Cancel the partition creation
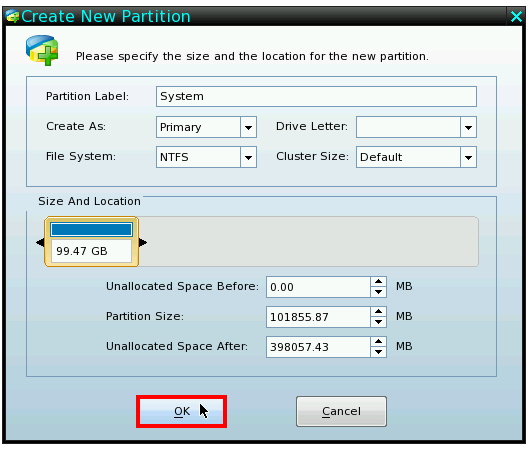 pyautogui.click(x=341, y=411)
